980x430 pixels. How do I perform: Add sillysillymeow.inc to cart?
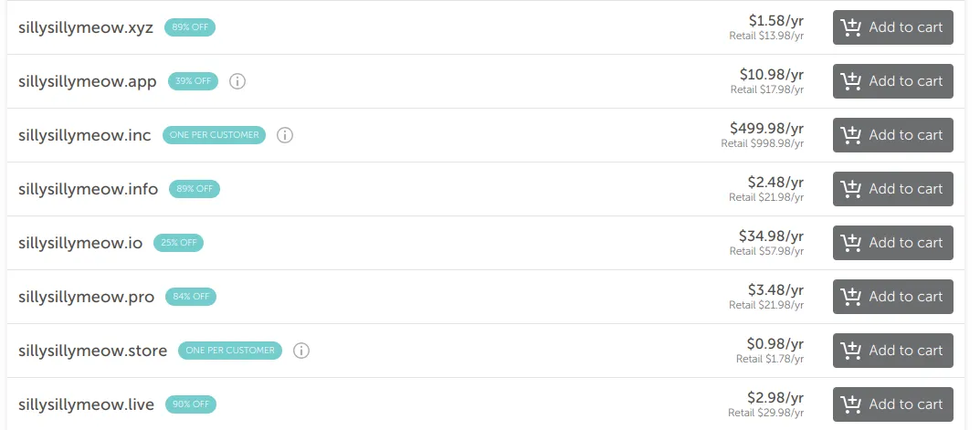892,135
